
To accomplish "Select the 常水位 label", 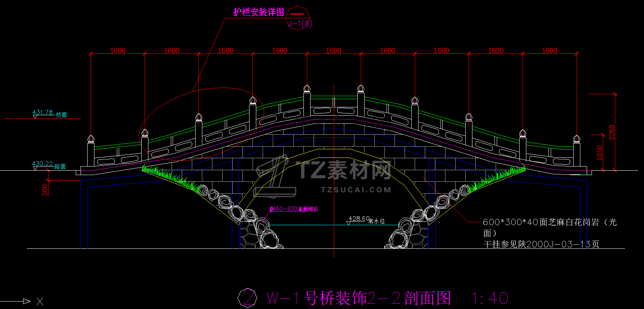I will (377, 221).
